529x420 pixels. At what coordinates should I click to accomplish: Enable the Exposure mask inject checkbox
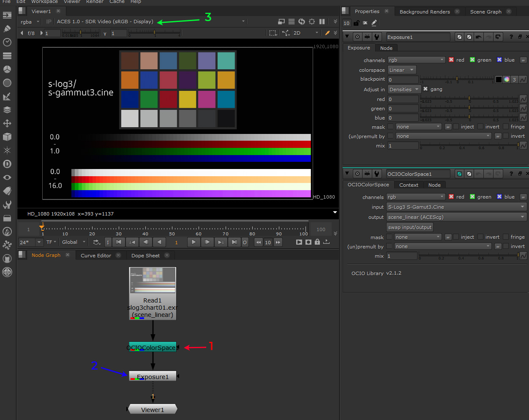[456, 126]
